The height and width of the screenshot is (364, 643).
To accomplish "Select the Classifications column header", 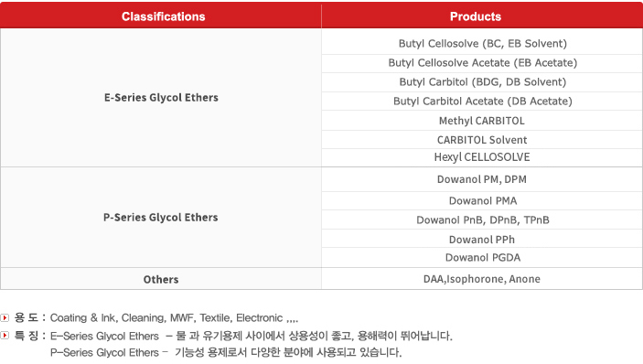I will click(x=161, y=16).
